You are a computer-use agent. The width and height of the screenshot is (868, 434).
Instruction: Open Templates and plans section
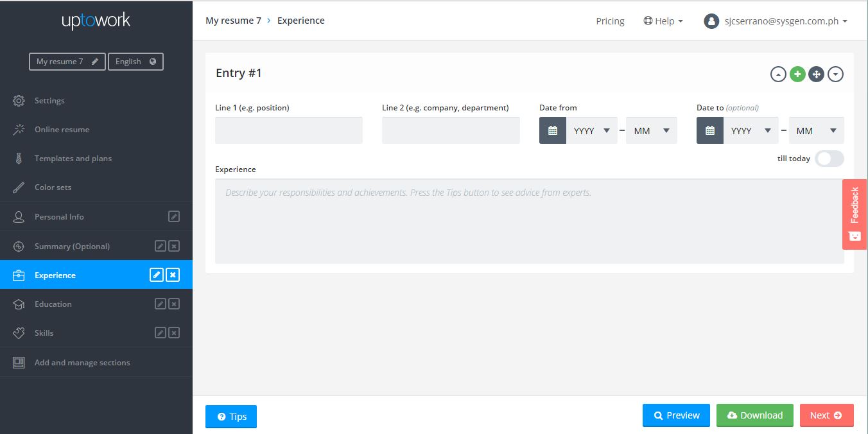(x=96, y=159)
